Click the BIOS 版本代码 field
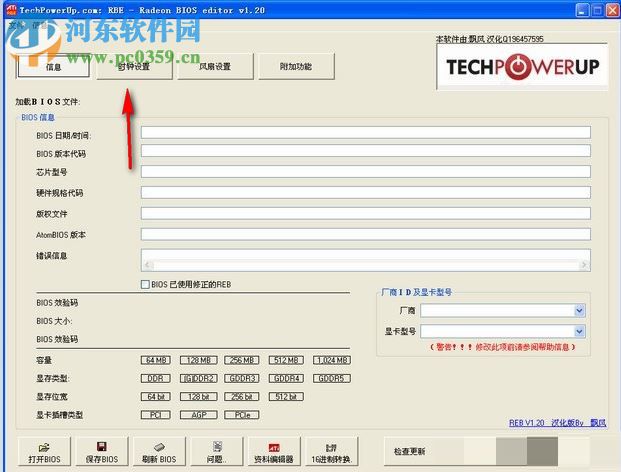 [366, 150]
